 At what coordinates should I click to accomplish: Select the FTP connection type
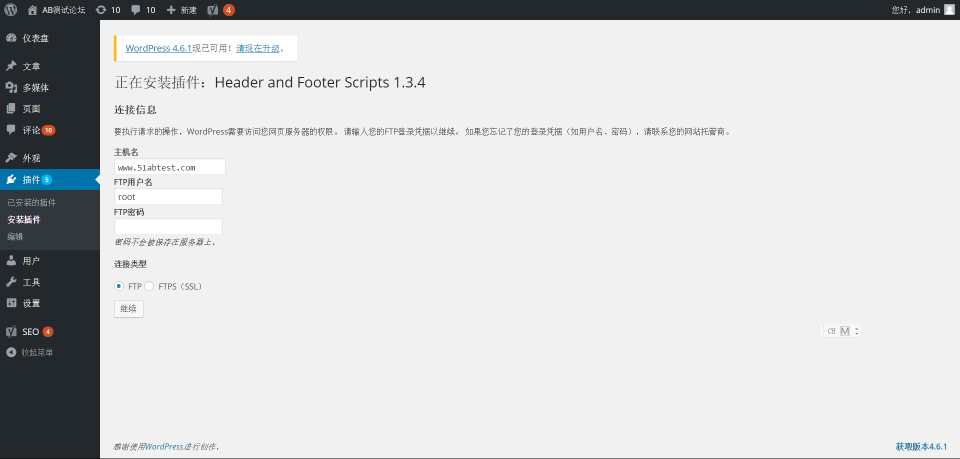click(x=119, y=286)
